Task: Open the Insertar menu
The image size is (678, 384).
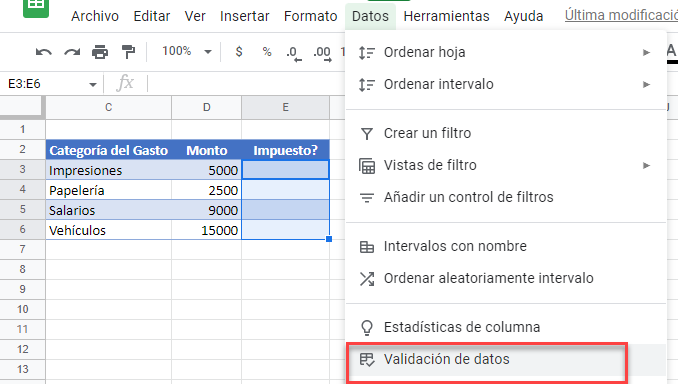Action: pyautogui.click(x=245, y=16)
